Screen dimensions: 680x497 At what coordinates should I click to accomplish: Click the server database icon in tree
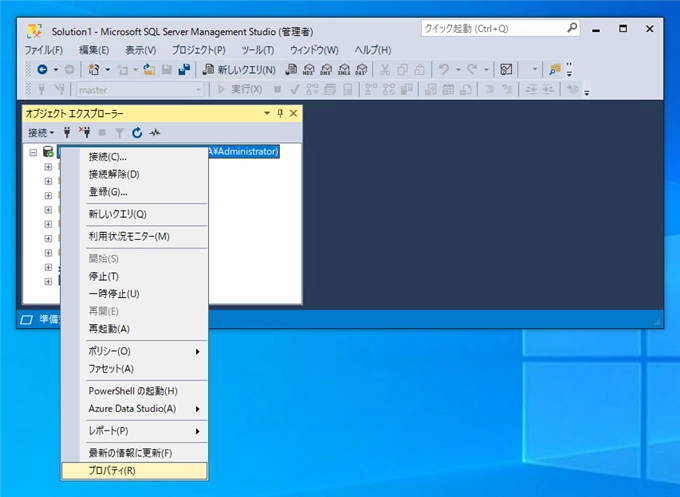pos(48,152)
